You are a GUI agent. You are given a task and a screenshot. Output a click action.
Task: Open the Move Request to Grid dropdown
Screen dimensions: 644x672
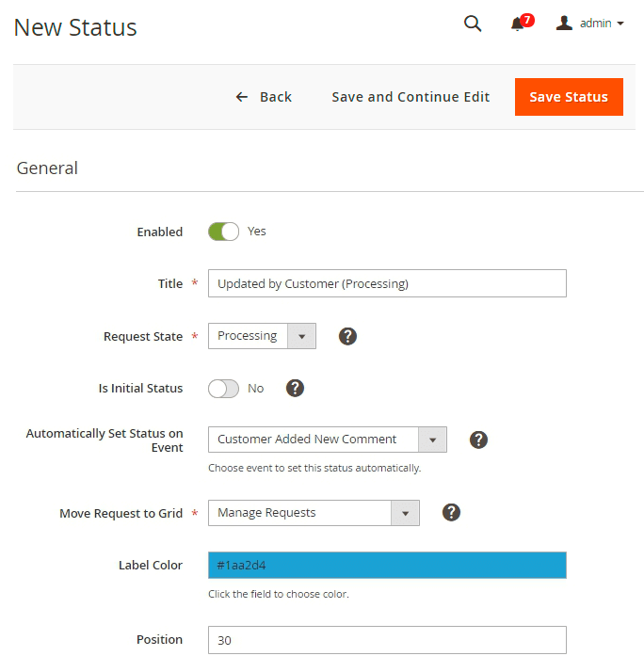(314, 513)
